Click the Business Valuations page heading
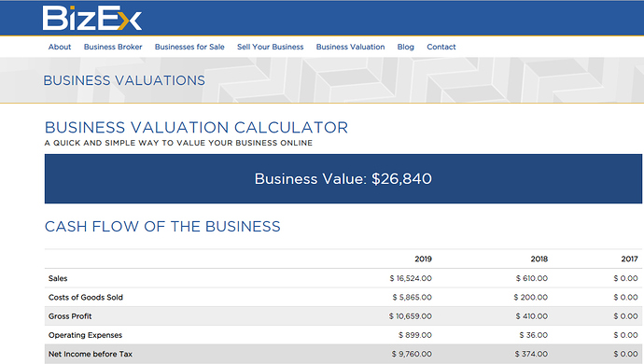 (x=124, y=80)
